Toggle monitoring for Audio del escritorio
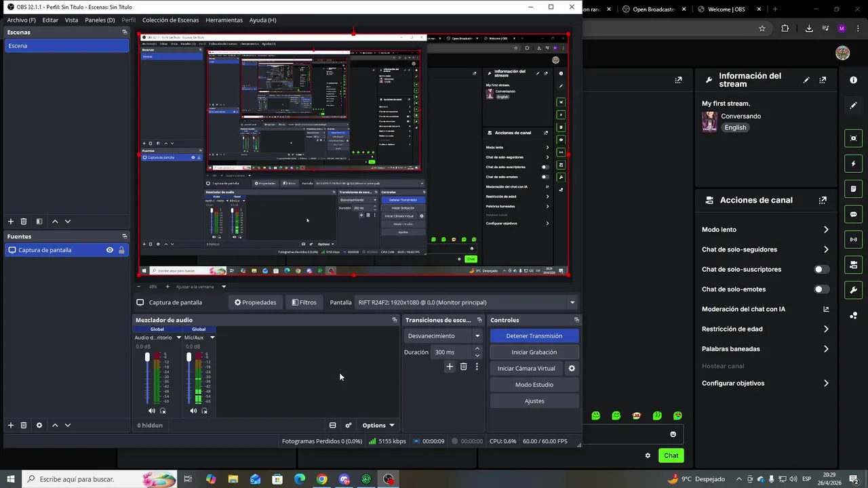This screenshot has width=868, height=488. click(x=163, y=411)
